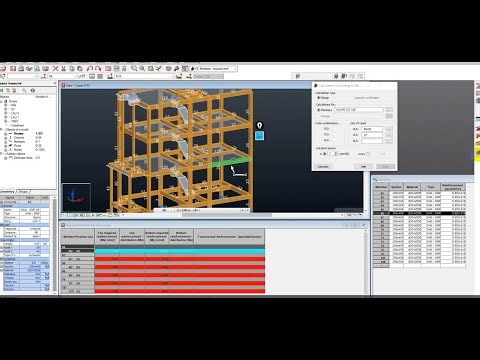
Task: Click the Zoom window magnifier icon
Action: (134, 68)
